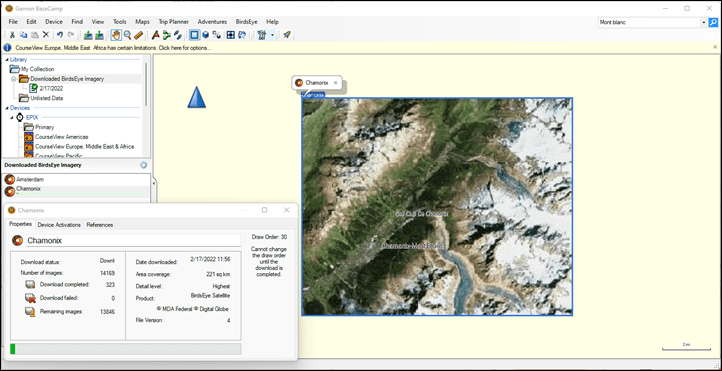
Task: Select Unlisted Data folder
Action: [41, 98]
